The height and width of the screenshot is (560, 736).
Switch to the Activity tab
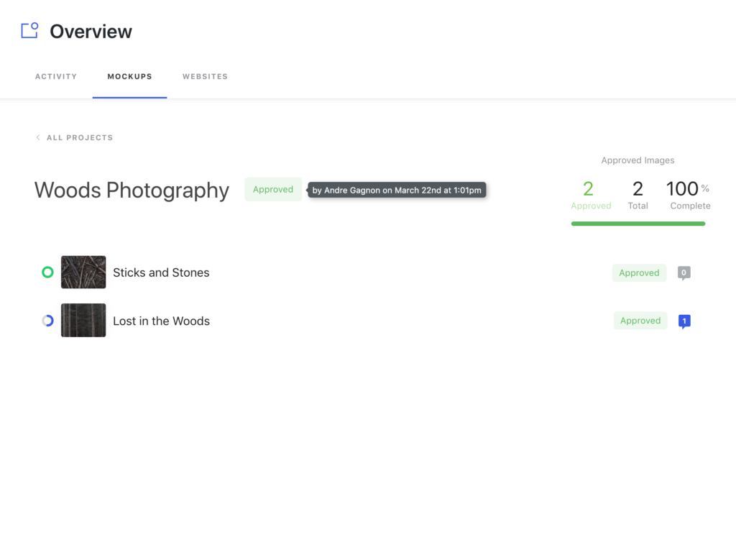pyautogui.click(x=56, y=76)
